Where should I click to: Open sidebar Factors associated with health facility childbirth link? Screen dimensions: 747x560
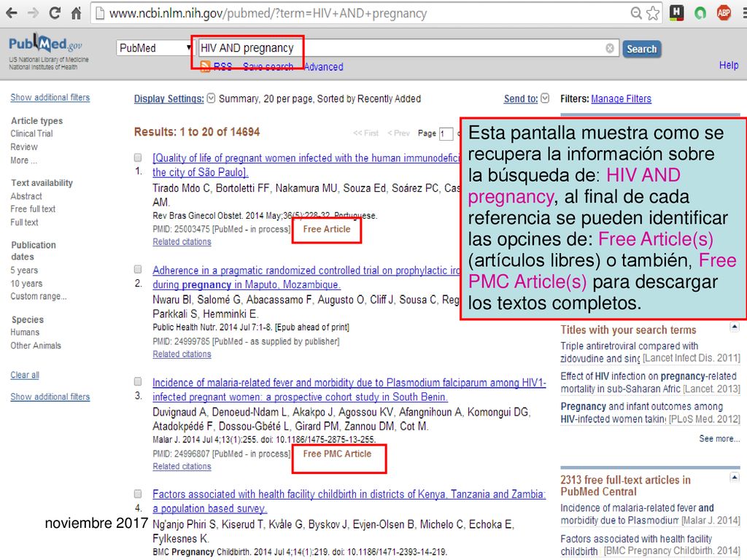[636, 545]
